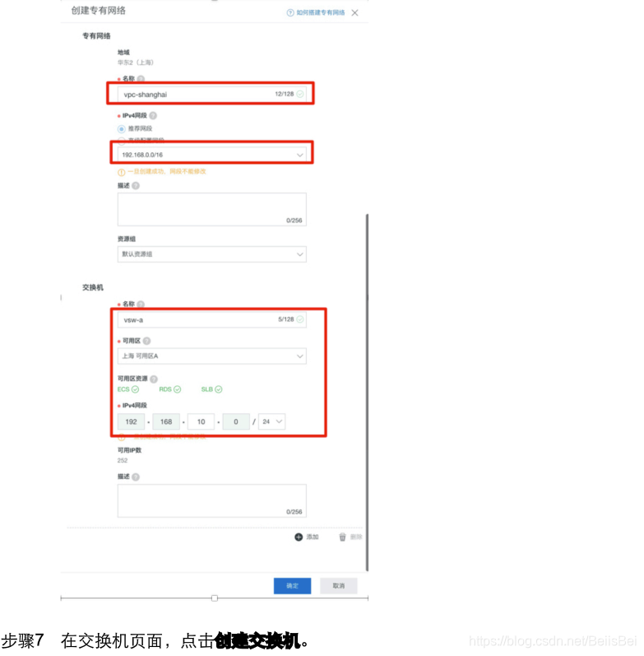
Task: Open the default resource group dropdown
Action: (x=211, y=254)
